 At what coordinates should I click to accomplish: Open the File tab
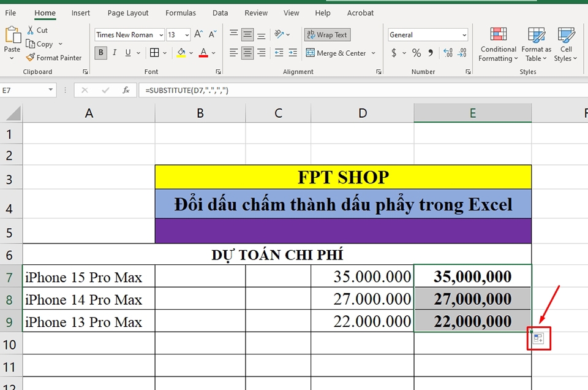10,13
